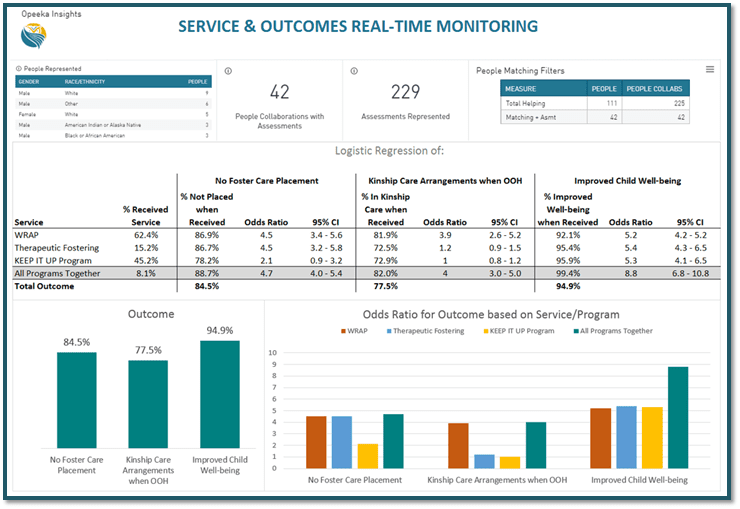Sort by the GENDER column header
The height and width of the screenshot is (509, 740).
(x=29, y=81)
